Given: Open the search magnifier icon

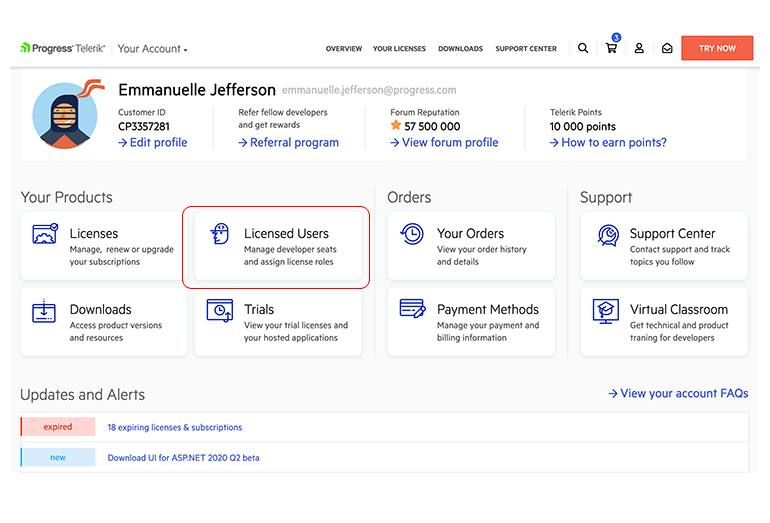Looking at the screenshot, I should click(x=583, y=48).
